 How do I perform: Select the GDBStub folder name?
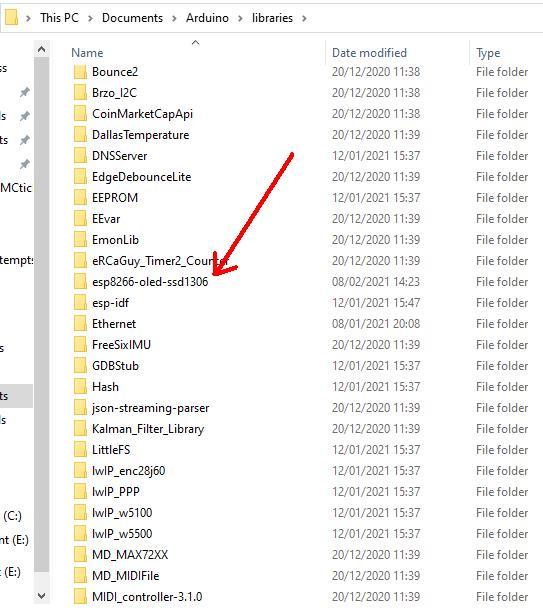(115, 366)
